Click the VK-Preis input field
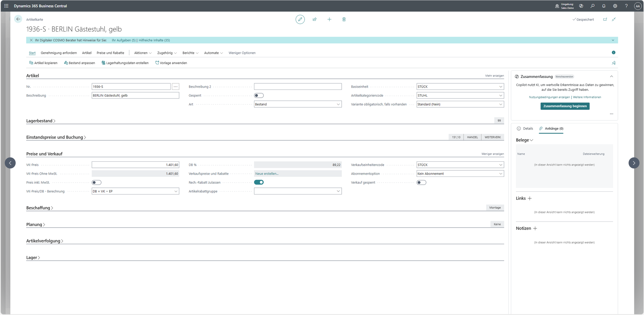Viewport: 644px width, 315px height. coord(135,165)
